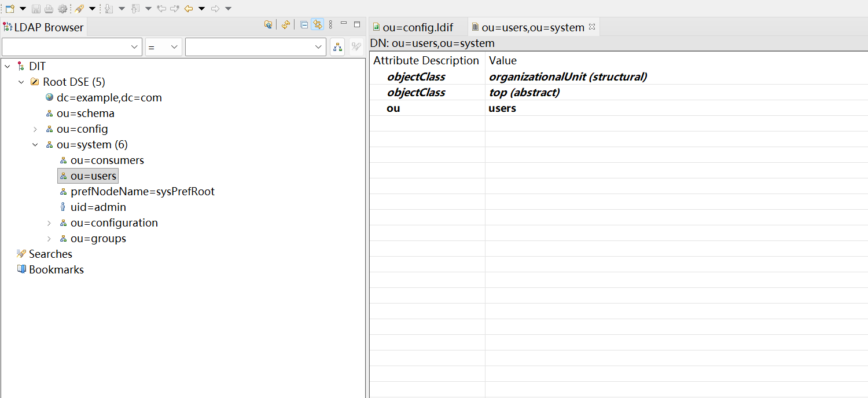
Task: Toggle Link with Editor in LDAP Browser
Action: pyautogui.click(x=317, y=24)
